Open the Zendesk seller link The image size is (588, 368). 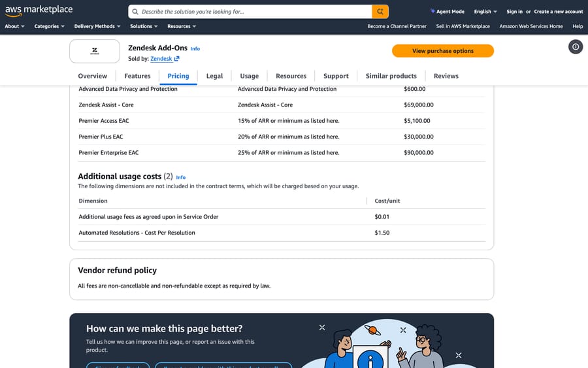click(161, 59)
